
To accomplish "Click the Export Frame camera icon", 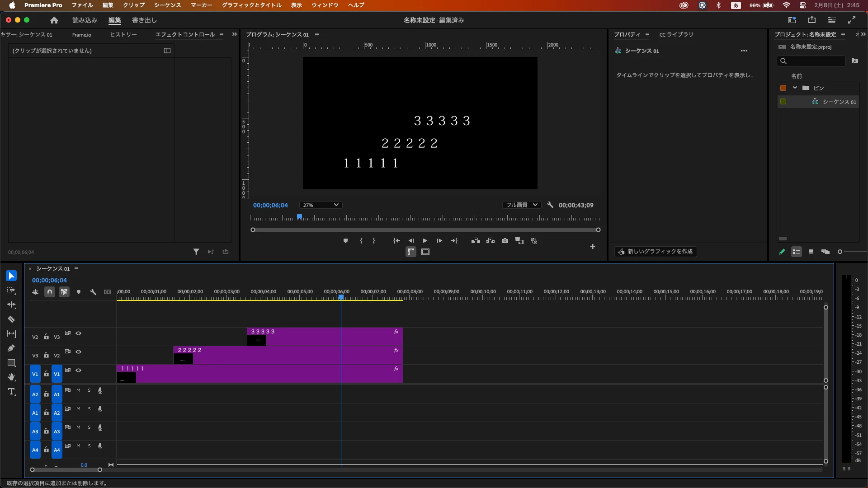I will click(505, 241).
